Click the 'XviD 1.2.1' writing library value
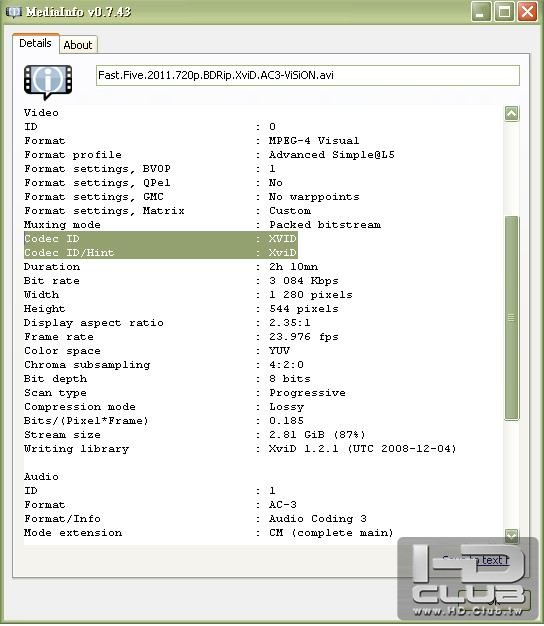 click(362, 449)
